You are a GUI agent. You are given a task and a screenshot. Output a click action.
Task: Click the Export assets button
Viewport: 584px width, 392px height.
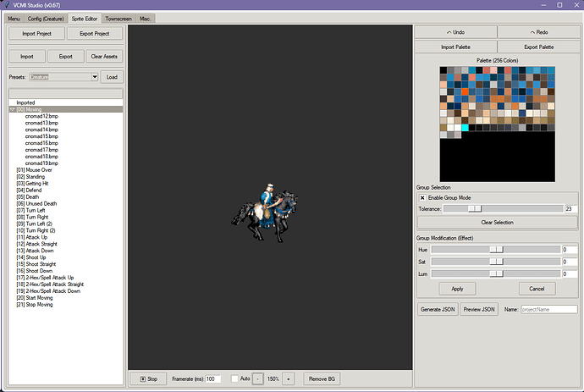pos(65,57)
